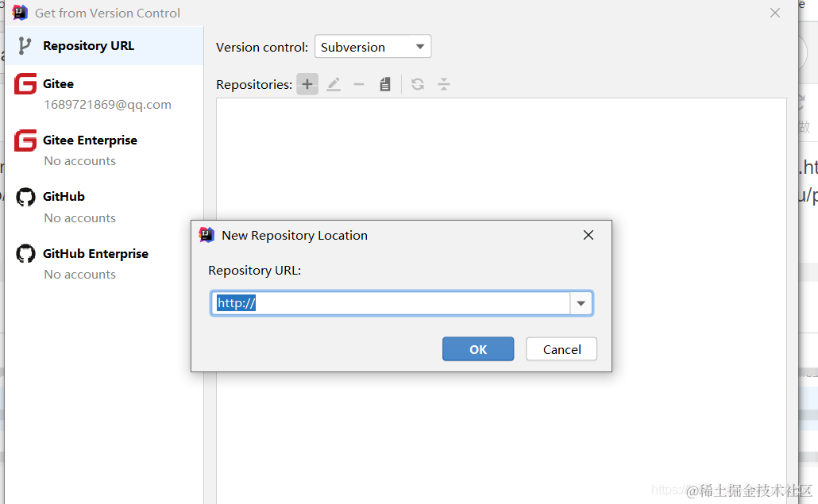Image resolution: width=818 pixels, height=504 pixels.
Task: Select the Gitee account entry
Action: coord(104,94)
